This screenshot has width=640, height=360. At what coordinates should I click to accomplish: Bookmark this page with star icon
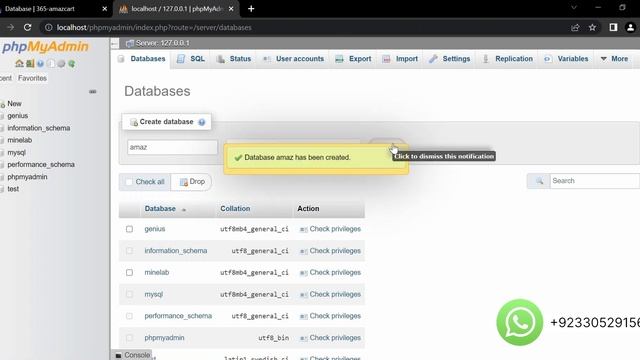click(x=592, y=27)
